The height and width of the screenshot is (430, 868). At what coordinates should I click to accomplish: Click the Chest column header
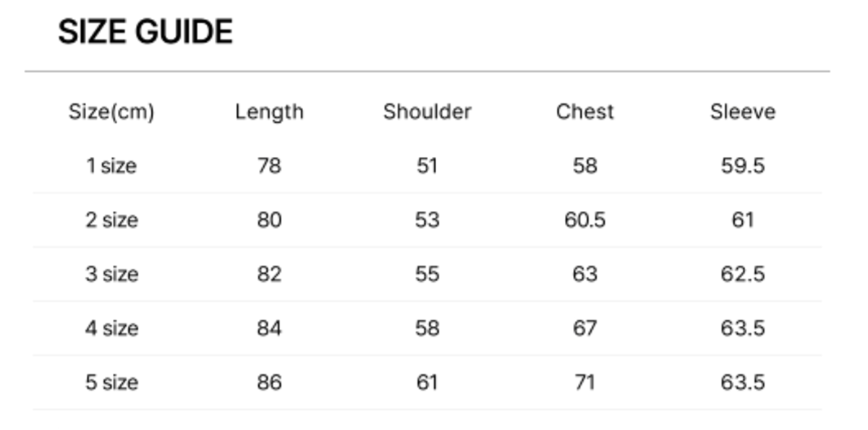coord(584,112)
